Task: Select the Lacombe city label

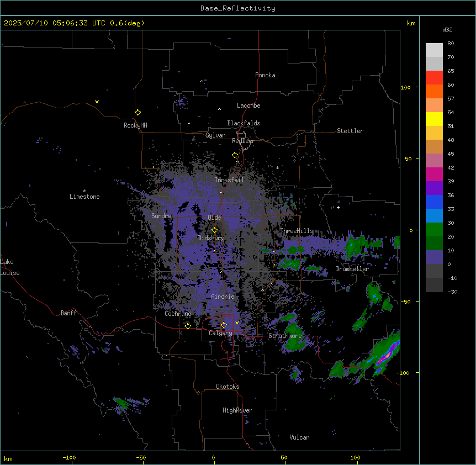Action: coord(248,105)
